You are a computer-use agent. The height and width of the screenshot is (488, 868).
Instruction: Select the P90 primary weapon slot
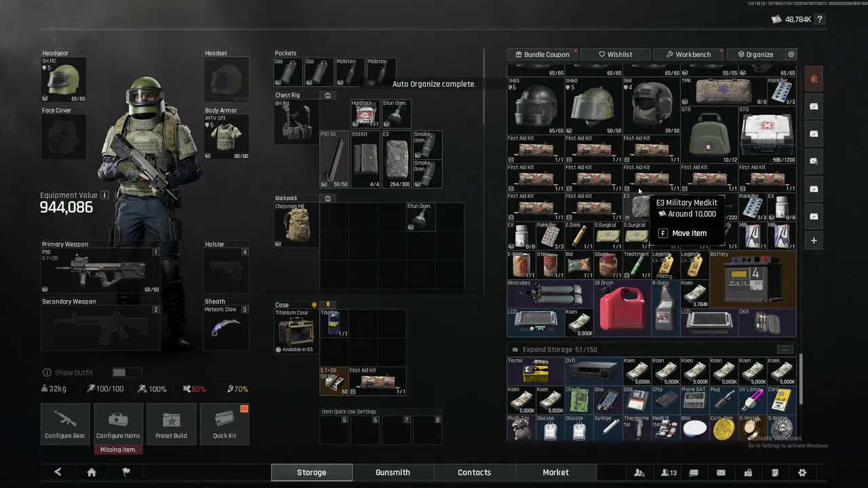100,270
